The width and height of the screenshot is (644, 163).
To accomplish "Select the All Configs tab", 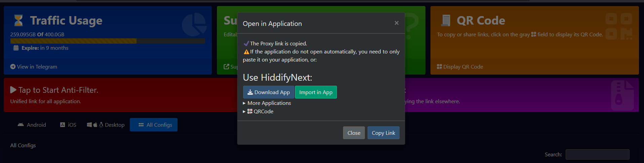I will 154,125.
